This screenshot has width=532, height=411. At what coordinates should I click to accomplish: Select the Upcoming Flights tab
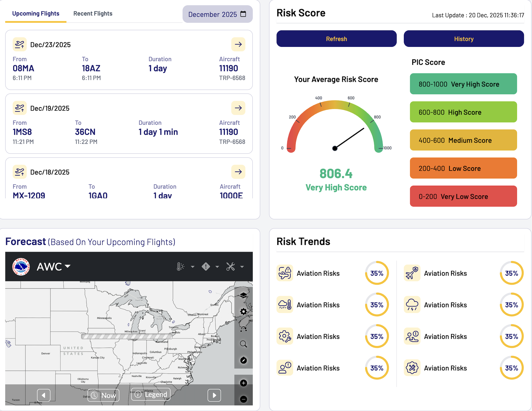click(x=36, y=13)
